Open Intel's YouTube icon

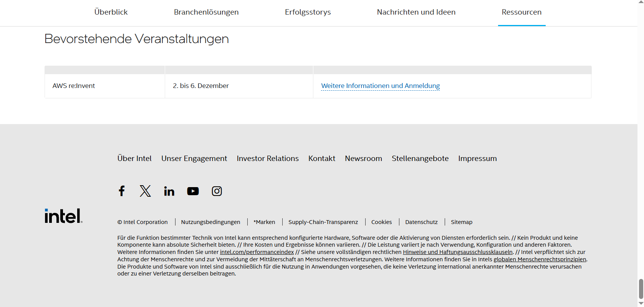point(193,191)
